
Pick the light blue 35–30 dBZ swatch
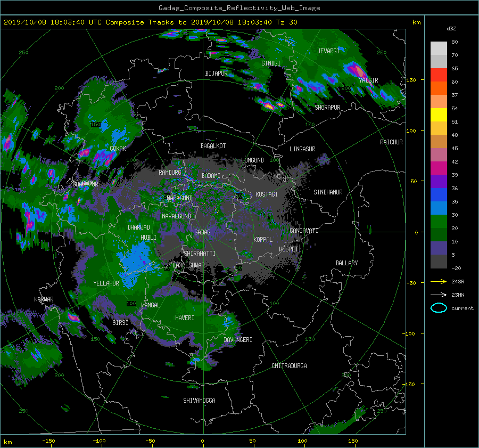tap(439, 208)
